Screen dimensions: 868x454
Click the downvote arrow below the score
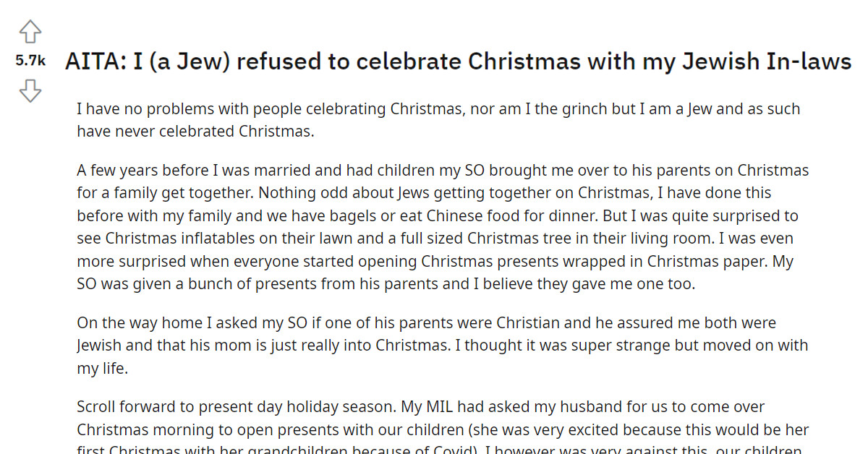pyautogui.click(x=30, y=90)
